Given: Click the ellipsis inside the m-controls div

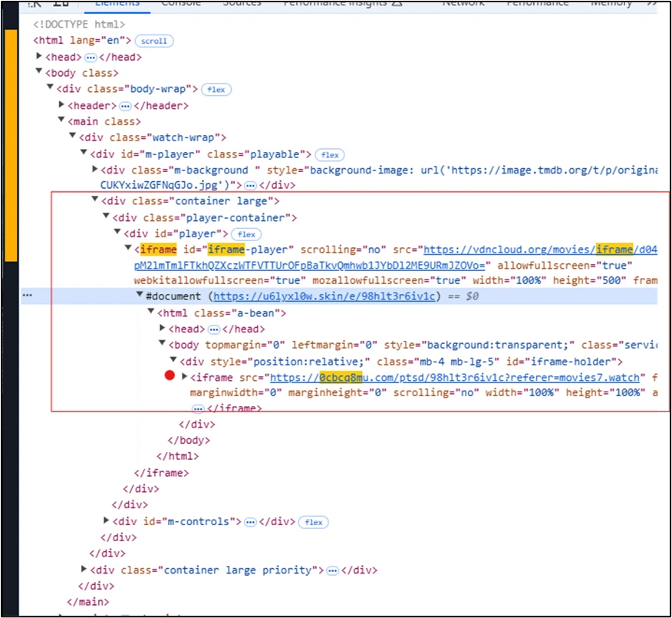Looking at the screenshot, I should [250, 521].
